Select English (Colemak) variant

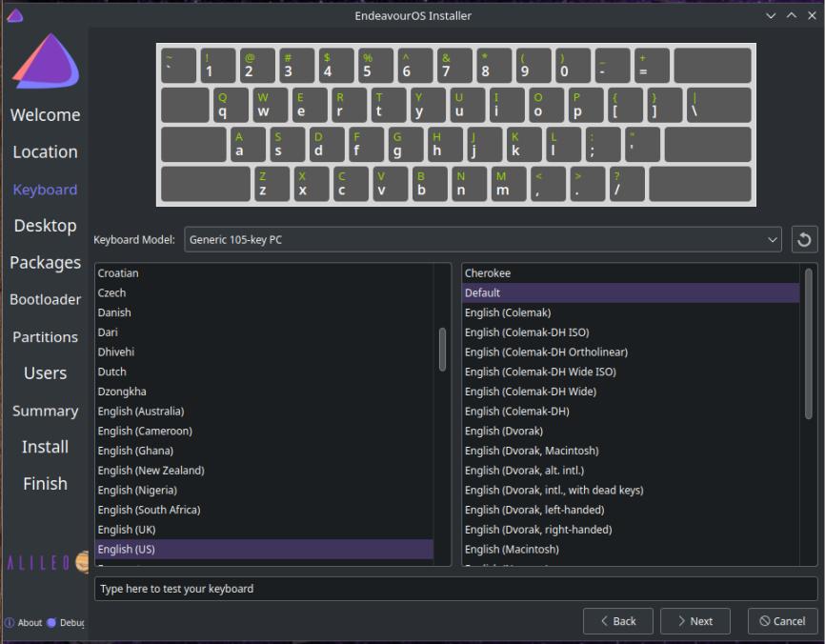point(631,312)
